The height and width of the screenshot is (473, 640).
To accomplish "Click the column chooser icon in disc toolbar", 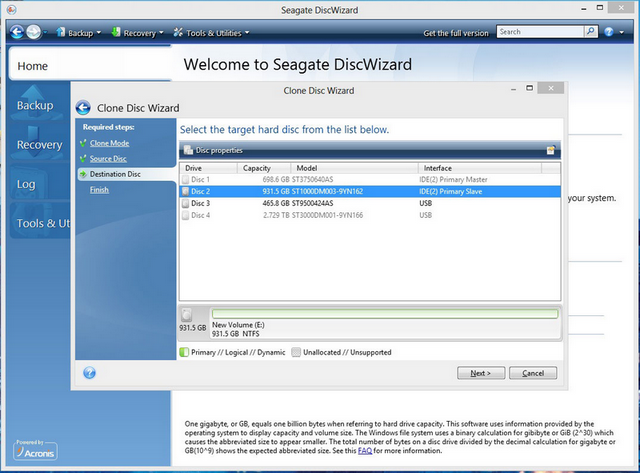I will coord(550,150).
